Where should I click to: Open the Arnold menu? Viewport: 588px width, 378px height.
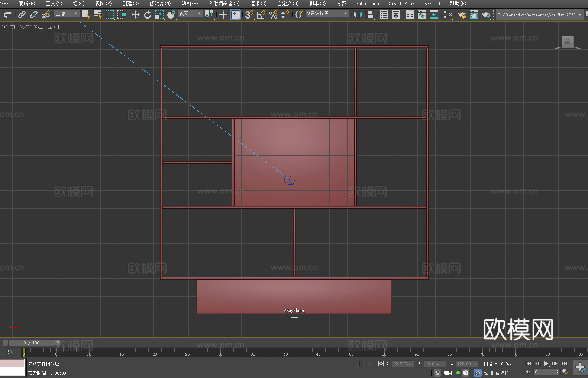(x=432, y=3)
